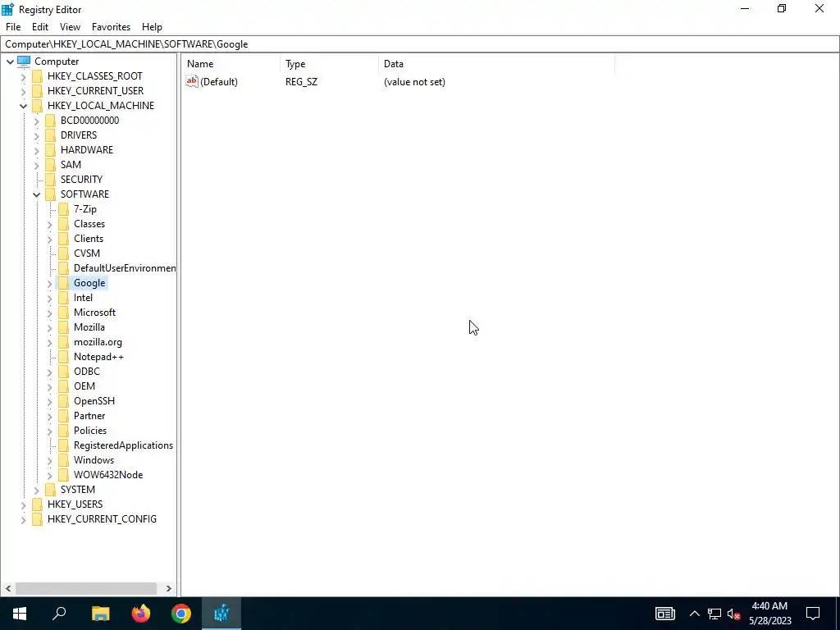Click the SECURITY folder icon
This screenshot has height=630, width=840.
[x=50, y=179]
